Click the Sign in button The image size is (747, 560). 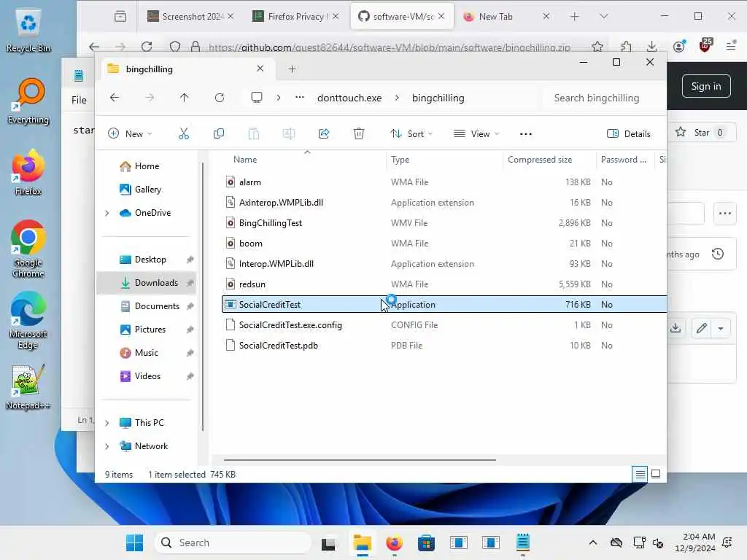706,86
